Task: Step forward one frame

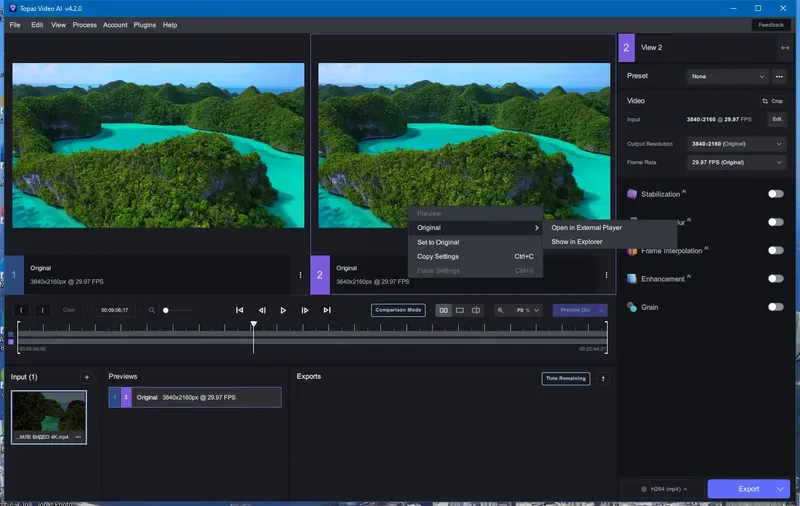Action: (305, 310)
